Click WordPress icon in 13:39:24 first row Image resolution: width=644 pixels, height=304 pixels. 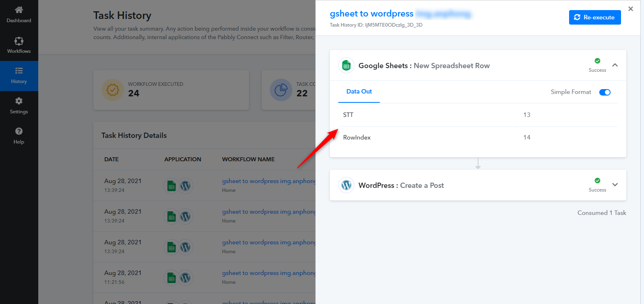[x=185, y=186]
